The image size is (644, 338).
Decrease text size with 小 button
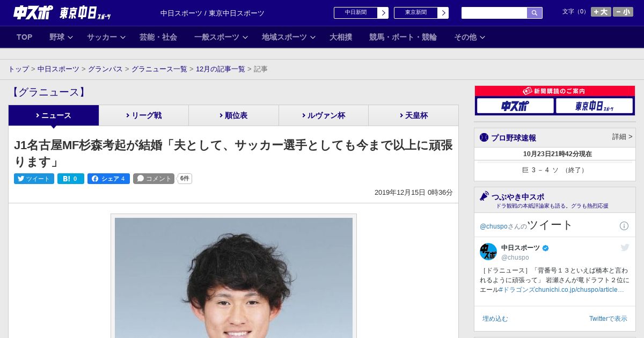tap(623, 12)
